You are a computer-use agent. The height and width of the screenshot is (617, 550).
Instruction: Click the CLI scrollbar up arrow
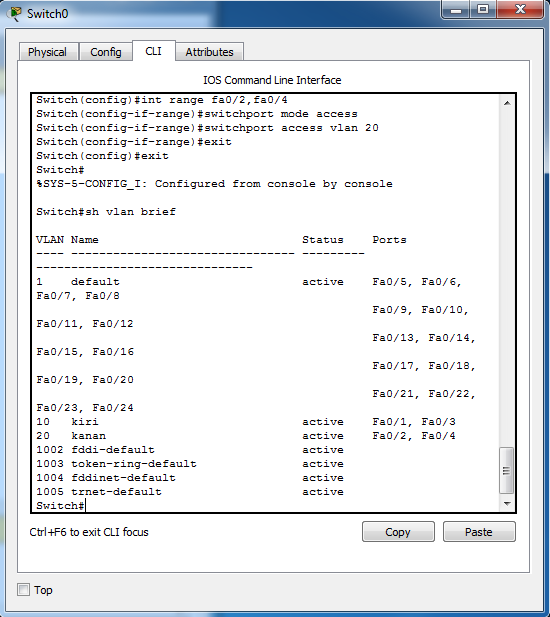click(507, 103)
